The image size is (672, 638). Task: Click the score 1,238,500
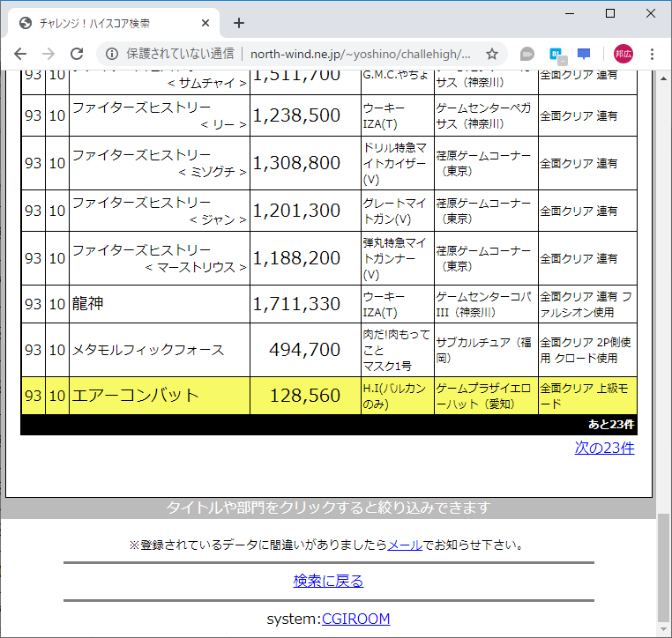point(296,115)
